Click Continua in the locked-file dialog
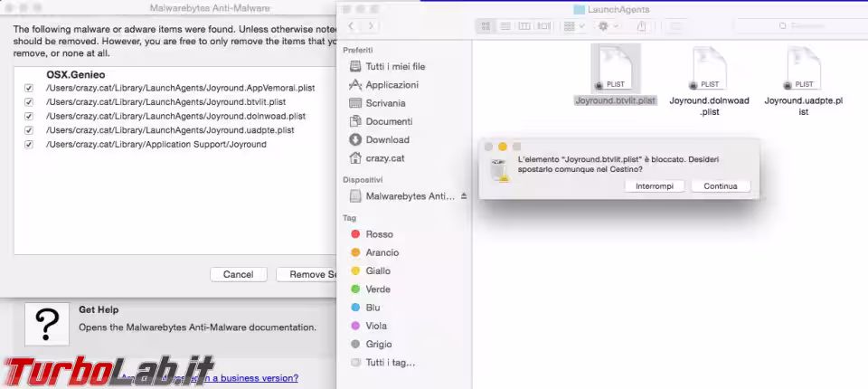Image resolution: width=868 pixels, height=389 pixels. point(721,186)
